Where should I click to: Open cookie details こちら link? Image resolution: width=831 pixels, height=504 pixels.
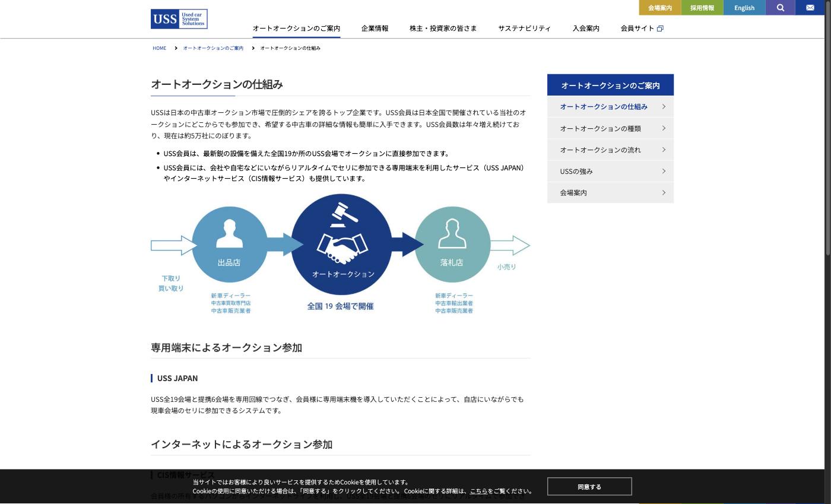478,491
